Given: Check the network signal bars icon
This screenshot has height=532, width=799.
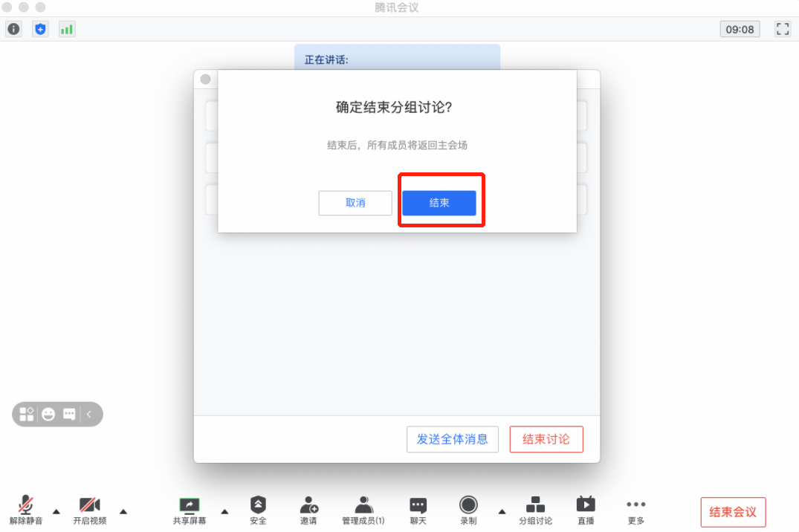Looking at the screenshot, I should [x=67, y=29].
